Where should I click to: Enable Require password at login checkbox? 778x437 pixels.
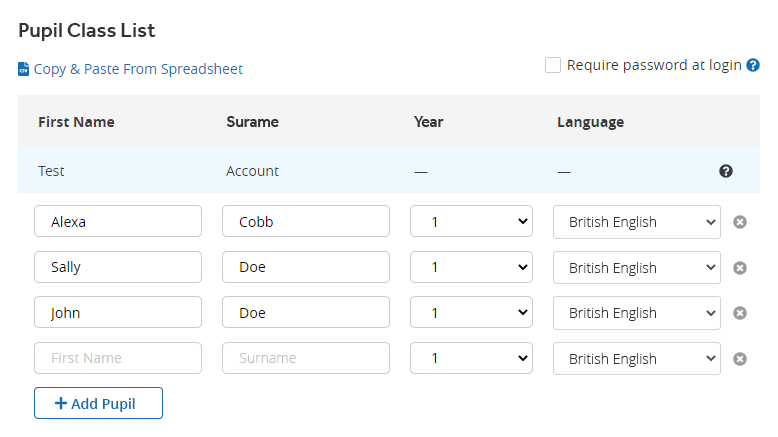tap(553, 65)
